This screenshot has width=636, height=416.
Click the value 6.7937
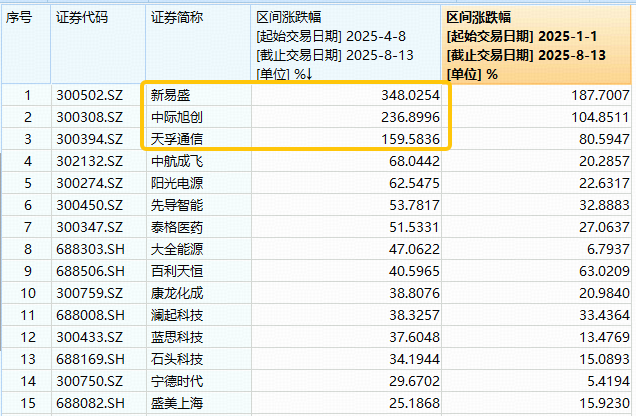(x=608, y=249)
